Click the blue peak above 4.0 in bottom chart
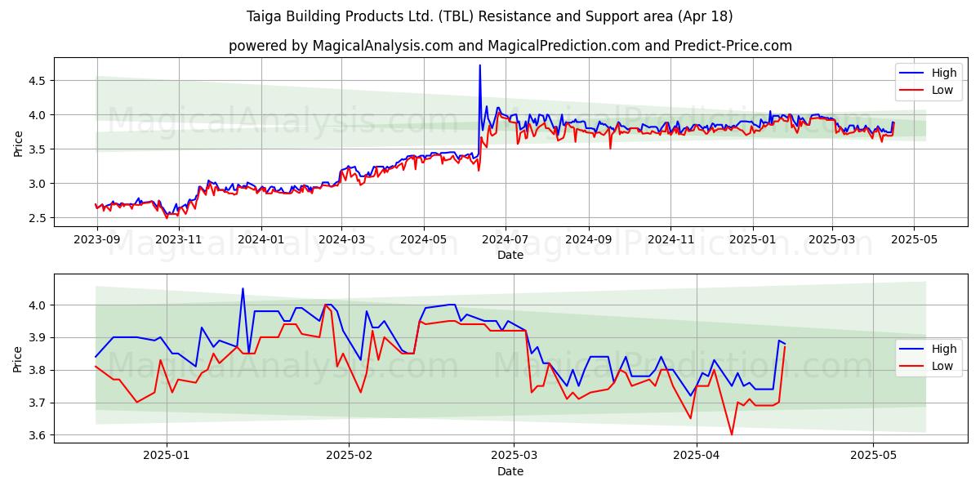Viewport: 980px width, 490px height. coord(243,288)
